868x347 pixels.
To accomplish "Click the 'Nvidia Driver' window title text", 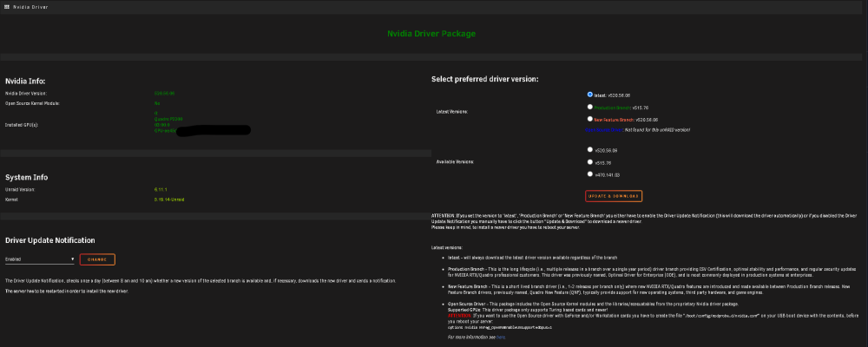I will (x=30, y=7).
